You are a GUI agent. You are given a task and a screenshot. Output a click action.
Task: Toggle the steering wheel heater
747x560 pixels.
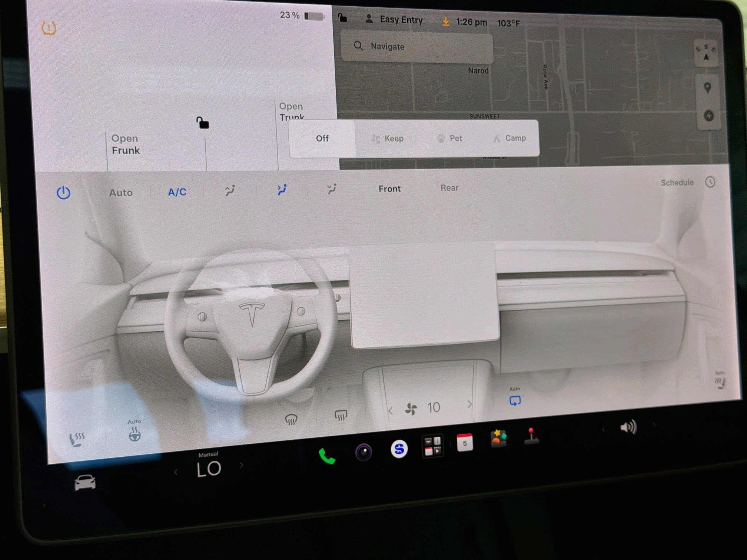(x=135, y=434)
